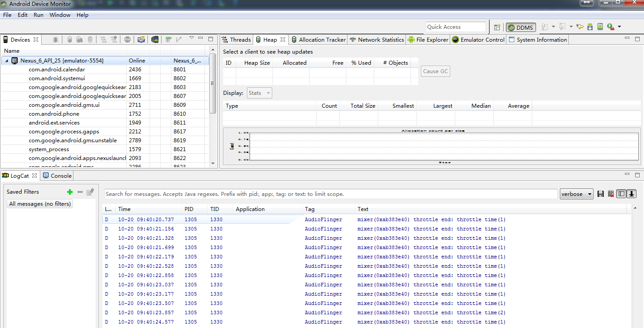Open the Help menu
The width and height of the screenshot is (644, 328).
coord(82,15)
